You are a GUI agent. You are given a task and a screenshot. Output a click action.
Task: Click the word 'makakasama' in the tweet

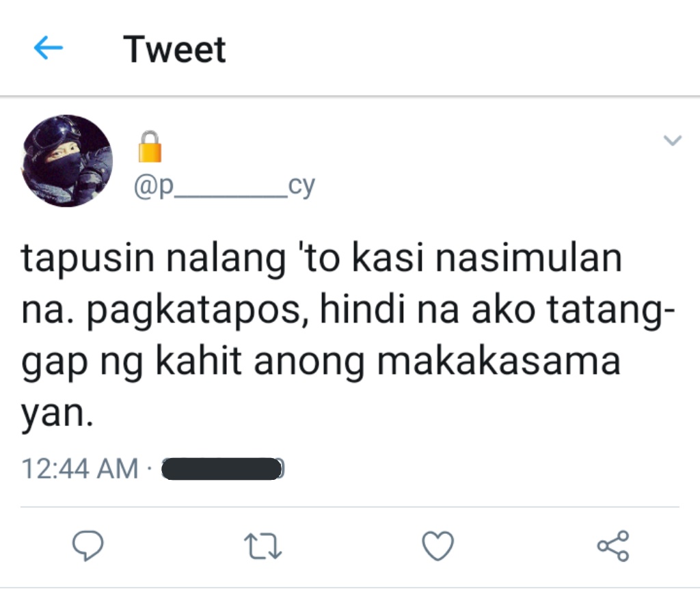[x=499, y=361]
